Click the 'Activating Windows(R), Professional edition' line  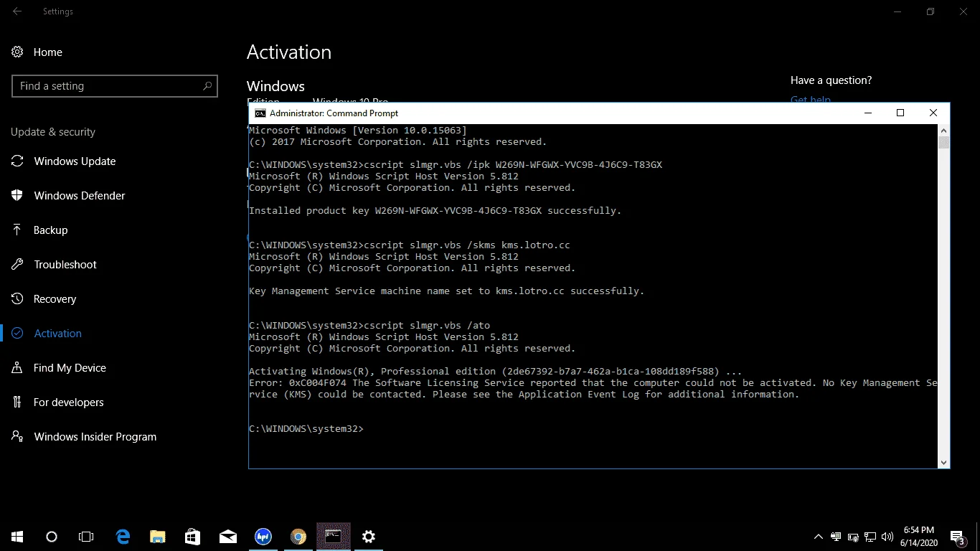pyautogui.click(x=495, y=372)
